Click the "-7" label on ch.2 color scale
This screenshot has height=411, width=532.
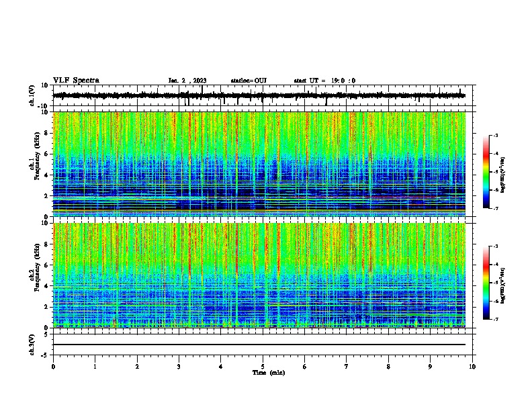click(x=495, y=319)
